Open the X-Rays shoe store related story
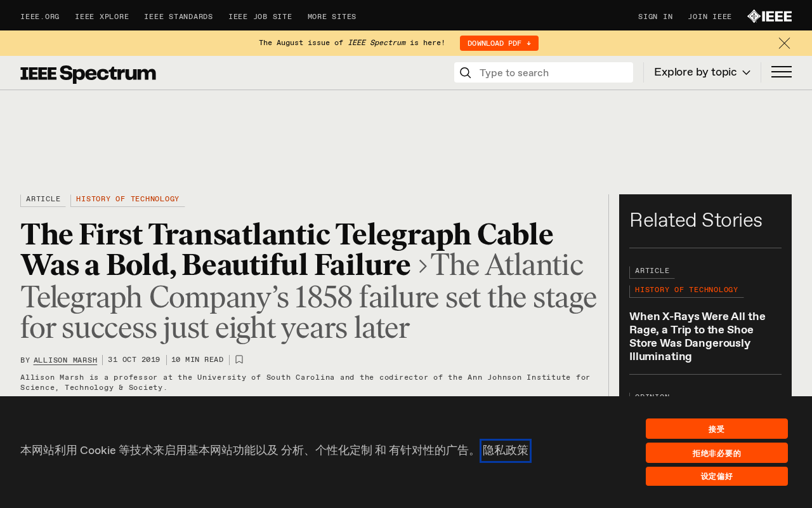Viewport: 812px width, 508px height. pyautogui.click(x=698, y=337)
